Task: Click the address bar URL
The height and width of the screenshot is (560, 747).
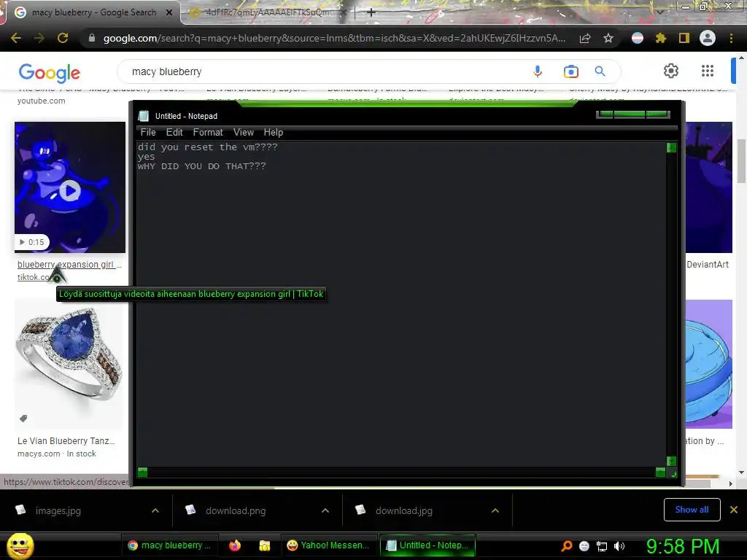Action: click(x=334, y=38)
